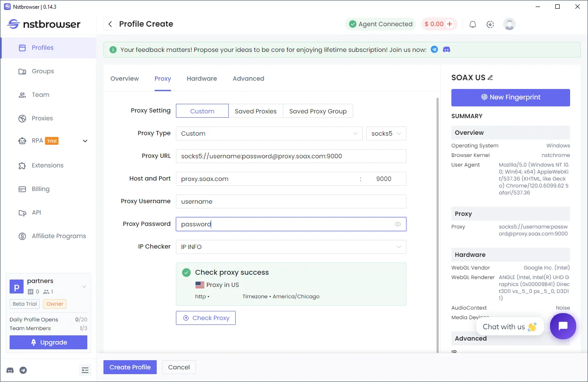588x382 pixels.
Task: Edit the SOAX US profile name pencil
Action: pos(490,78)
